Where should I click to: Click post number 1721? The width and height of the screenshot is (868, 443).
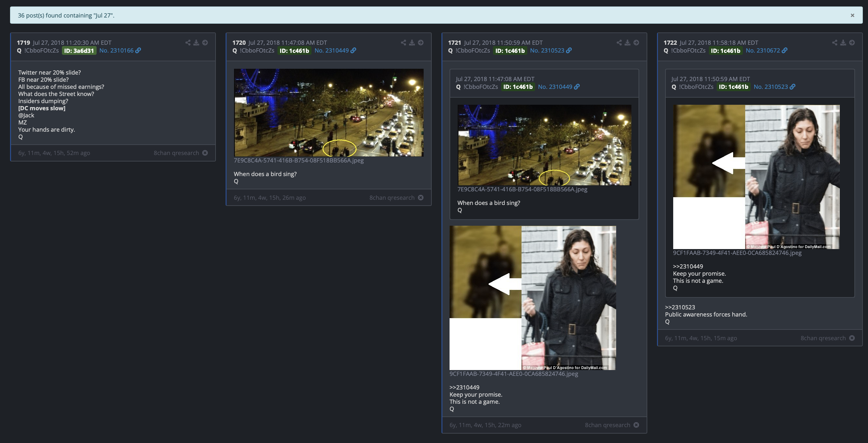click(454, 42)
